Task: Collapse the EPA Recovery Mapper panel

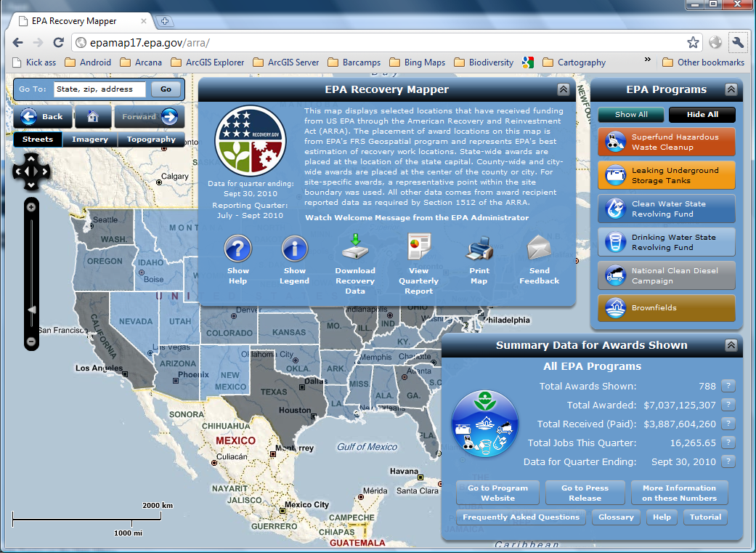Action: 564,89
